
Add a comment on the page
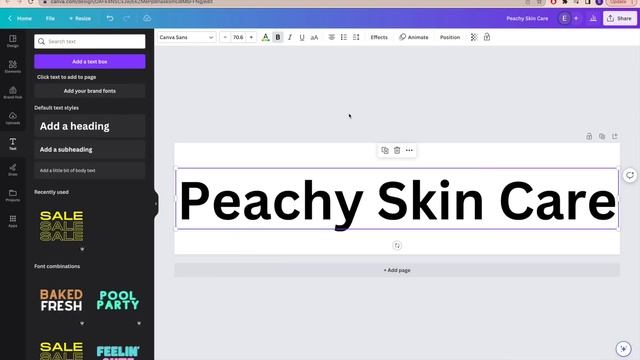tap(630, 175)
